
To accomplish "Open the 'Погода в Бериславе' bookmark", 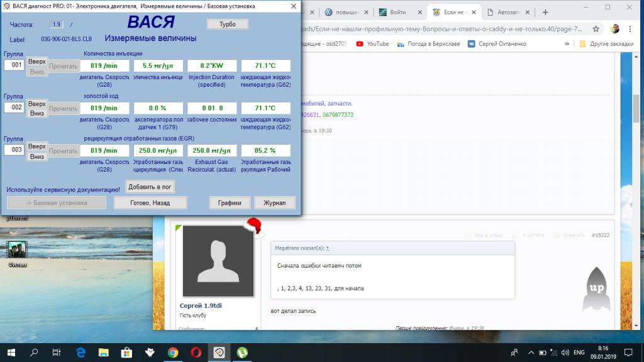I will (428, 44).
